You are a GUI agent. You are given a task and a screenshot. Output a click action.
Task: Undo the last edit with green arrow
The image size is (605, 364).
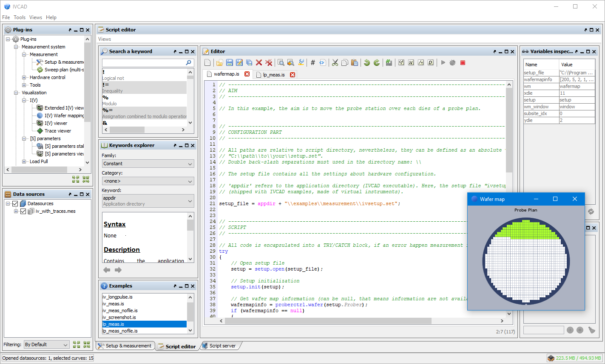(367, 62)
